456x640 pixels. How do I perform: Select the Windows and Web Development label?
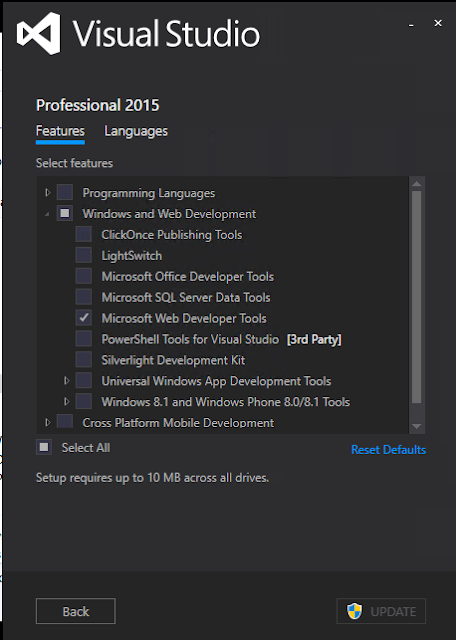coord(169,213)
